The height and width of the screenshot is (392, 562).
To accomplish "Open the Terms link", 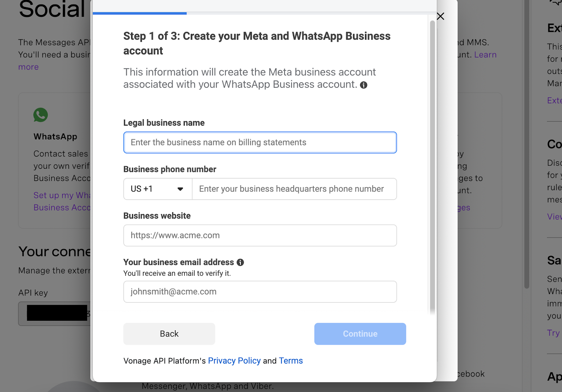I will pos(291,361).
